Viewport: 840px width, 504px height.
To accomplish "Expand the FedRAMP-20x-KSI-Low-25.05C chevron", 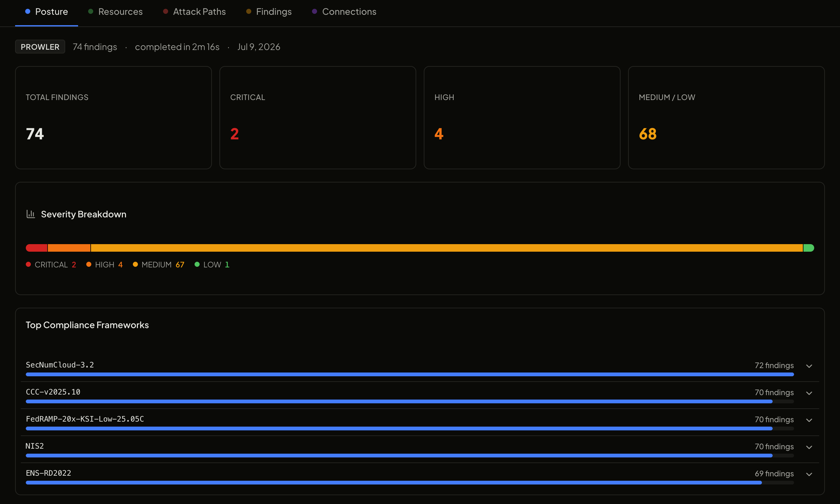I will click(x=809, y=420).
